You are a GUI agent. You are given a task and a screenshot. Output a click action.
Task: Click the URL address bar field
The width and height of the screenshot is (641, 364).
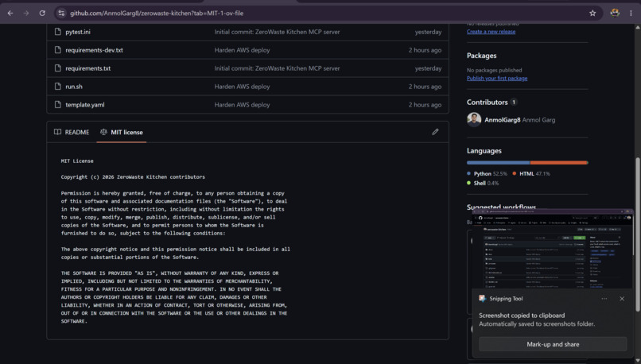tap(327, 13)
